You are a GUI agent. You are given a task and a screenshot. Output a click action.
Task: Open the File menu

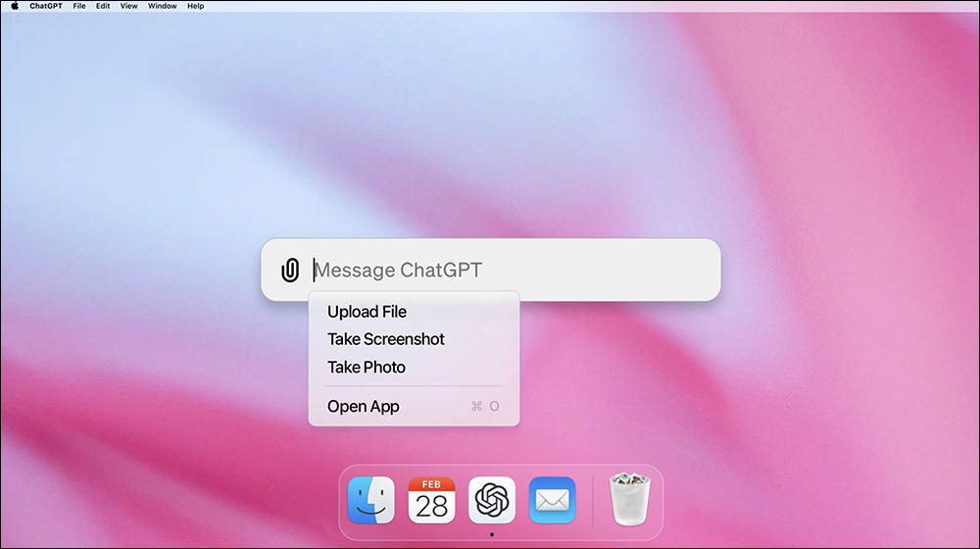pos(79,6)
